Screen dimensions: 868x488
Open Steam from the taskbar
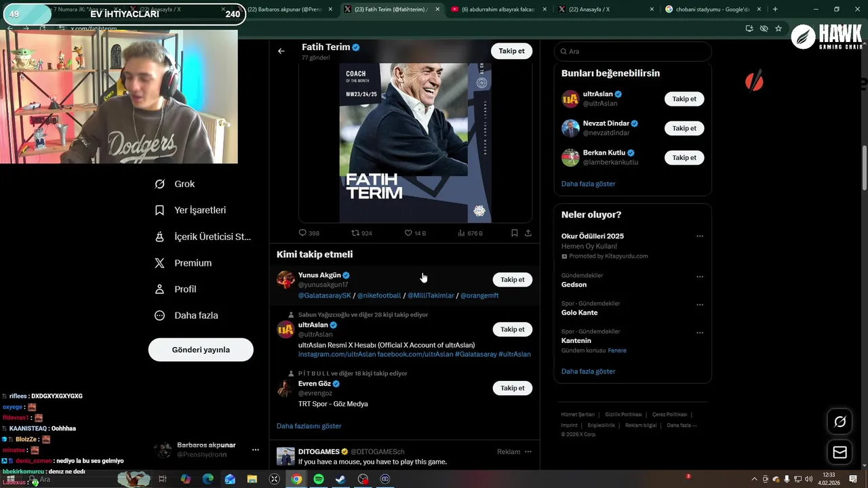pyautogui.click(x=341, y=479)
